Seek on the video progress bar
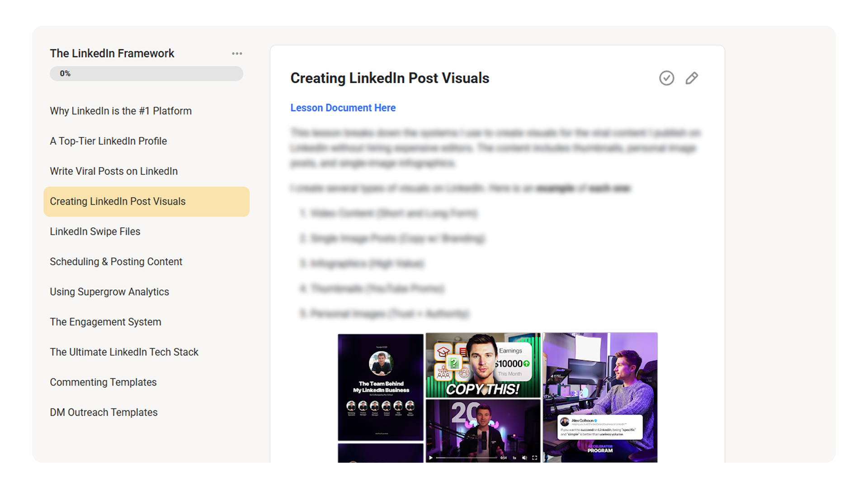Image resolution: width=868 pixels, height=488 pixels. coord(467,458)
